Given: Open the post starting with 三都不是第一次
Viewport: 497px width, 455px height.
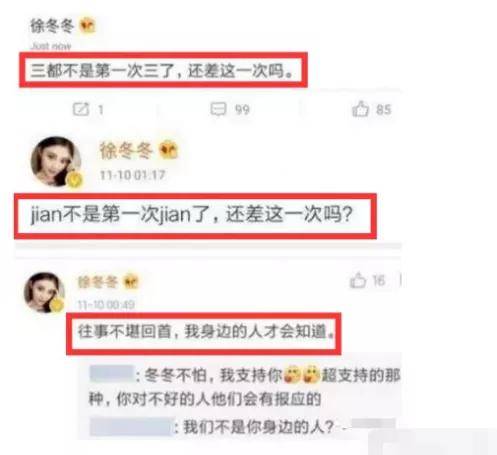Looking at the screenshot, I should [162, 71].
